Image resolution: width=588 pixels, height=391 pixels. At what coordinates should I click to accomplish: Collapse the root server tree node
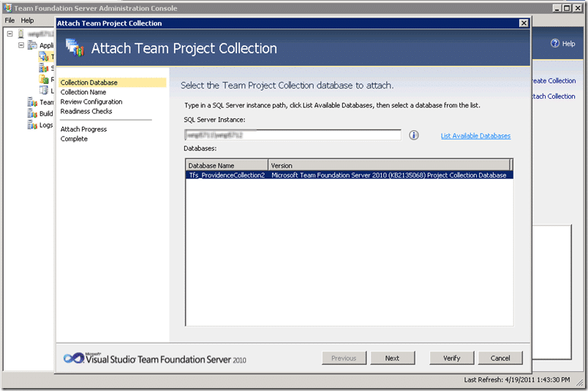10,34
